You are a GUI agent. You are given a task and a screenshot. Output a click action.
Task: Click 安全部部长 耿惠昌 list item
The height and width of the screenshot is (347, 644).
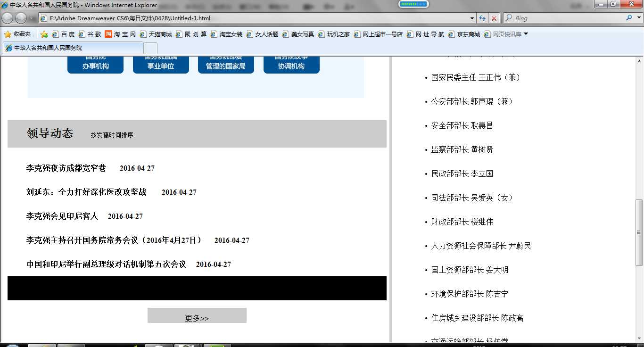coord(462,125)
